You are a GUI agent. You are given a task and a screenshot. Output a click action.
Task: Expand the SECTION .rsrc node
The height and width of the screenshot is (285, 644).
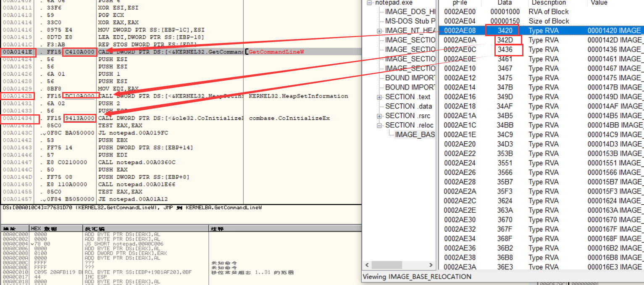click(379, 116)
